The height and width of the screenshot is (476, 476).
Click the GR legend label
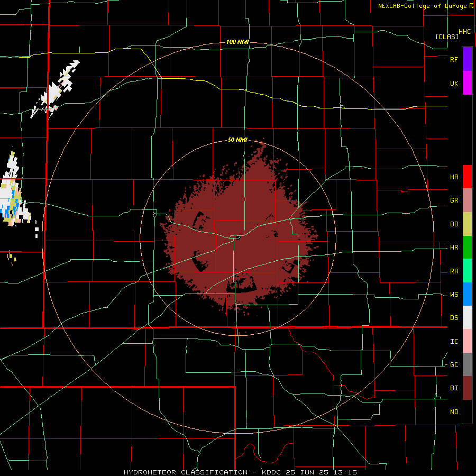coord(454,200)
